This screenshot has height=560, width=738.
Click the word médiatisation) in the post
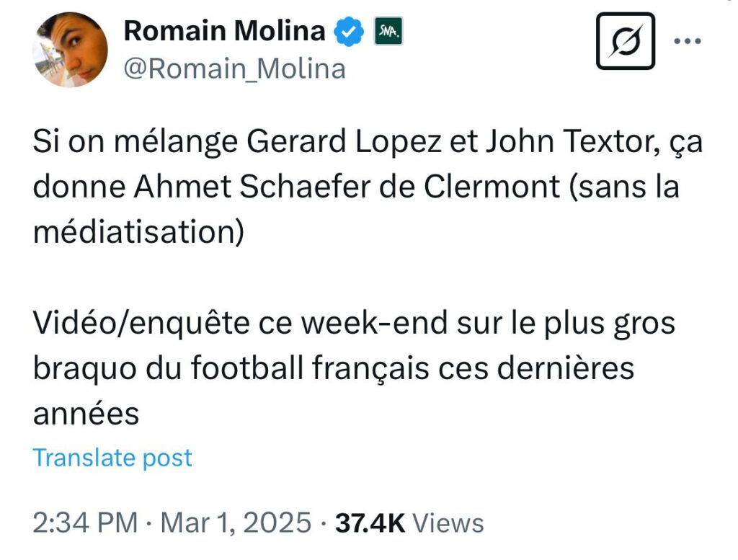[x=138, y=233]
